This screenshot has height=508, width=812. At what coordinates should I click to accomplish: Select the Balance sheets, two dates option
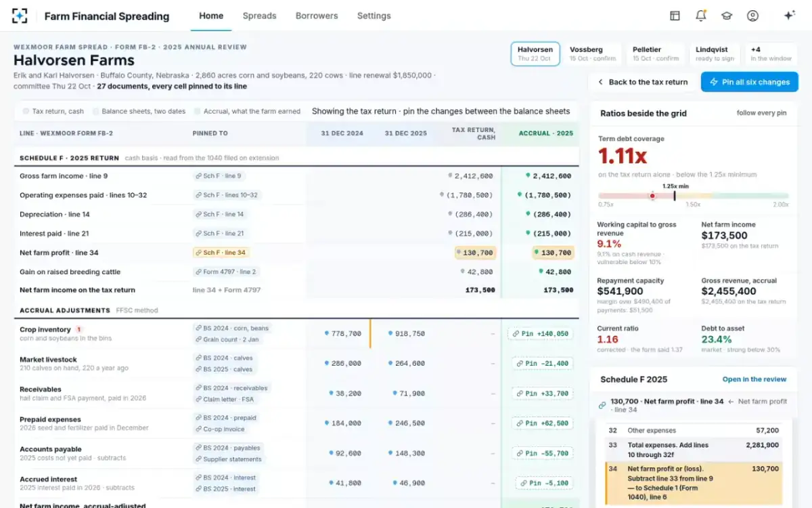pyautogui.click(x=139, y=111)
